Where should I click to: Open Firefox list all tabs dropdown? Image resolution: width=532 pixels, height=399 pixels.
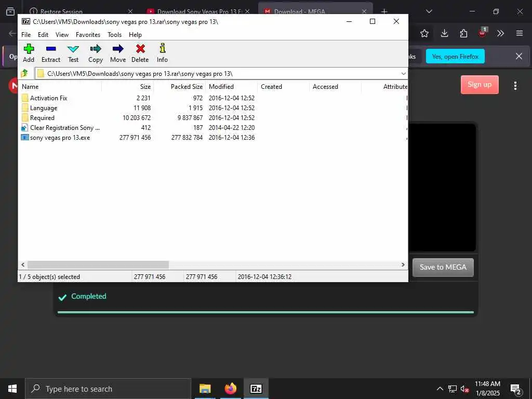(x=429, y=11)
